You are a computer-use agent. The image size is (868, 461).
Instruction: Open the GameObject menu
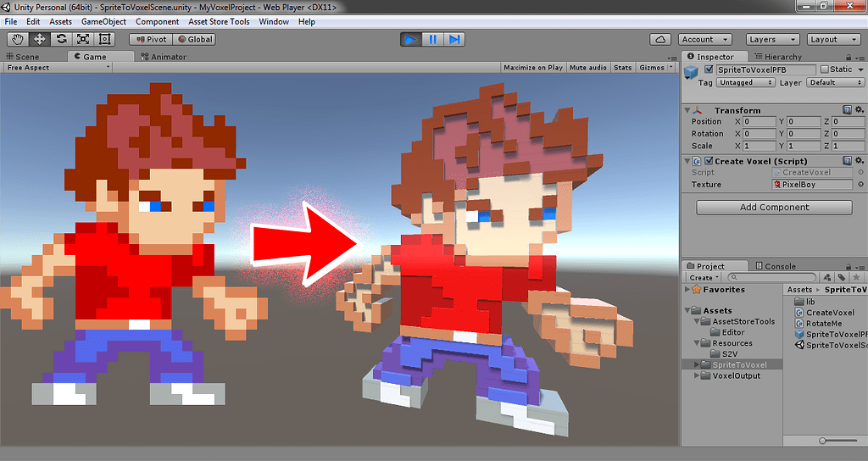pyautogui.click(x=103, y=21)
